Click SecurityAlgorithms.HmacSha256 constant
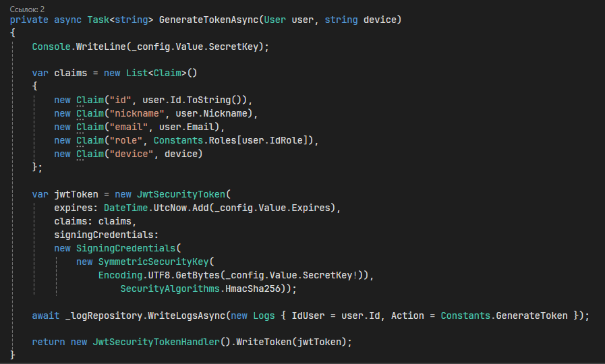This screenshot has width=605, height=364. [200, 289]
